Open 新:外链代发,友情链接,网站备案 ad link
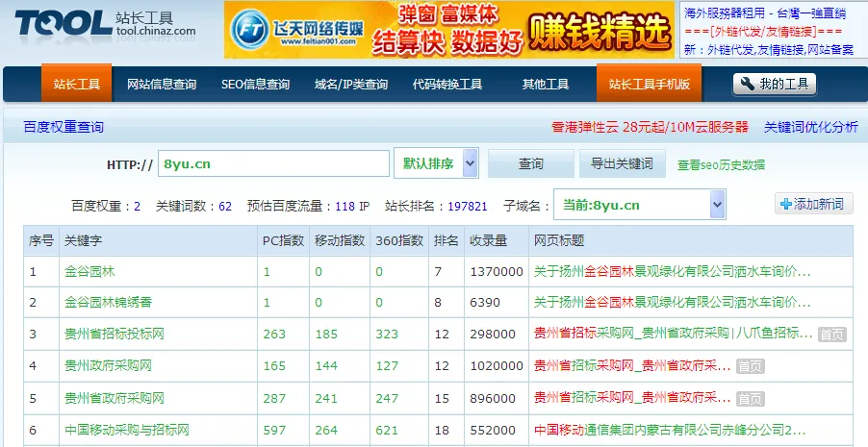This screenshot has width=868, height=447. [x=769, y=50]
